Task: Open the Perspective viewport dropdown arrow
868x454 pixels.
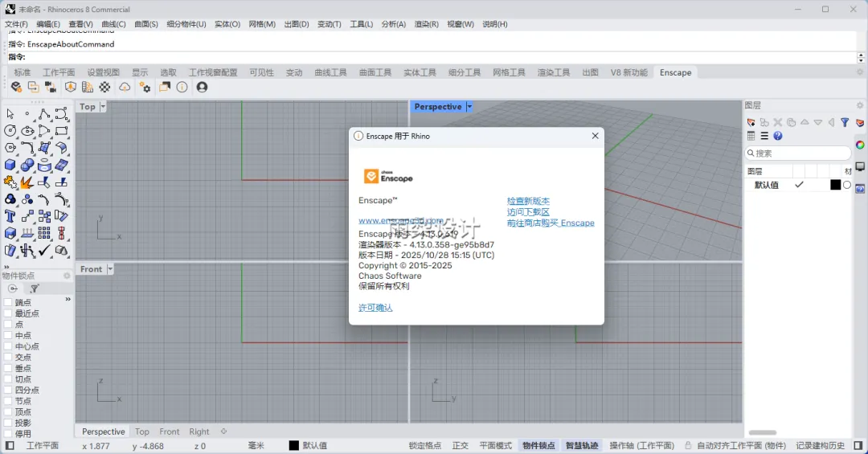Action: pyautogui.click(x=469, y=107)
